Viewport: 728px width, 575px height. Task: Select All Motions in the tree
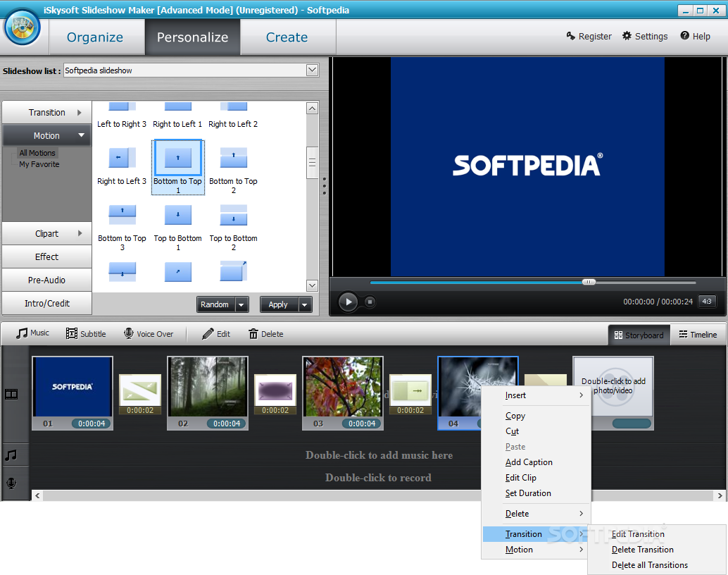click(37, 153)
